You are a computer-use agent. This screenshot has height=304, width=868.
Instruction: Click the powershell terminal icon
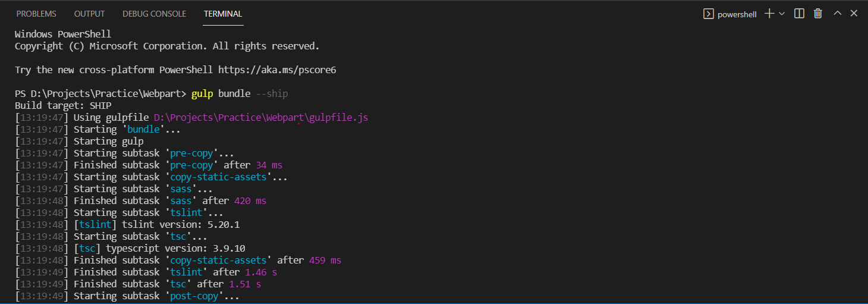[708, 14]
